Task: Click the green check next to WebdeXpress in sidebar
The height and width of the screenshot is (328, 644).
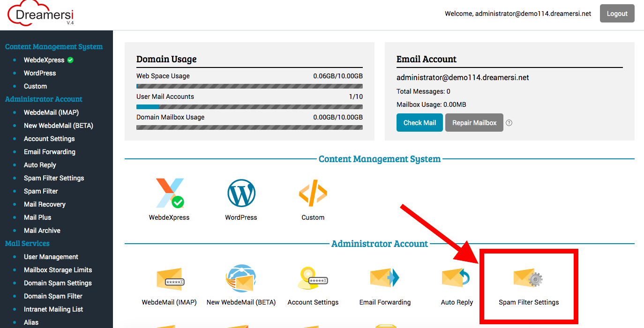Action: click(x=70, y=60)
